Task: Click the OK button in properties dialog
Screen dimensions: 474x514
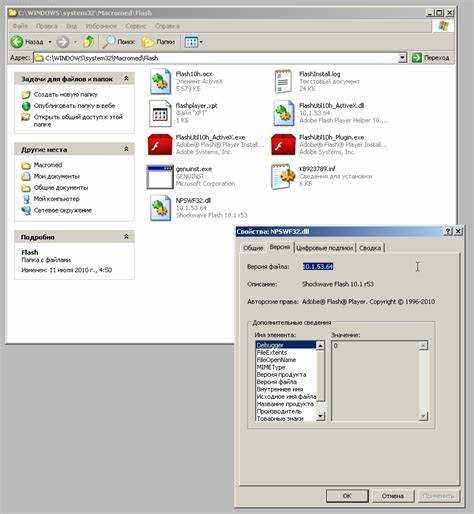Action: (x=347, y=496)
